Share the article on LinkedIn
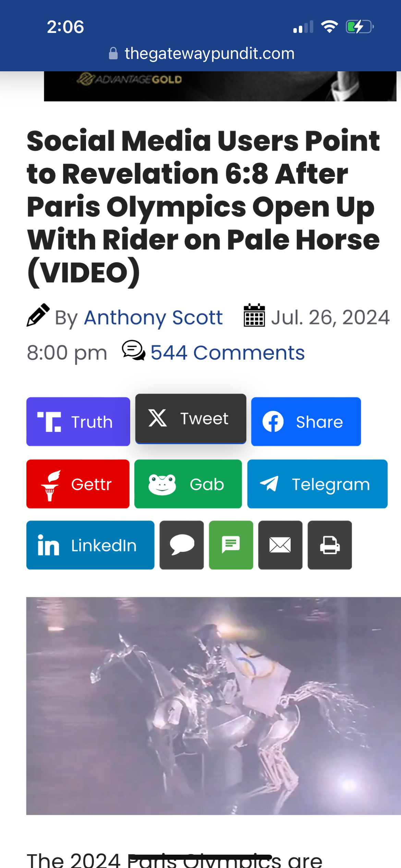This screenshot has height=868, width=401. [x=90, y=545]
